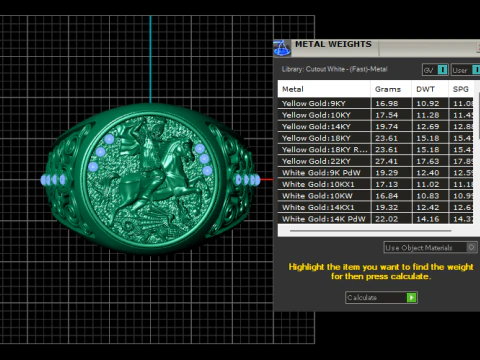480x360 pixels.
Task: Click the 17.63 DWT value
Action: tap(428, 161)
